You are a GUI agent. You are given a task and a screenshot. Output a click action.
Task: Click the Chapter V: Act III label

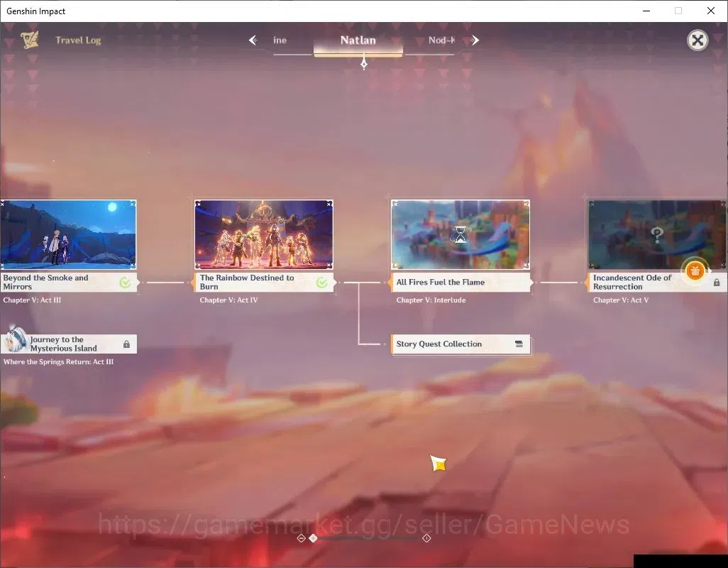[x=32, y=300]
